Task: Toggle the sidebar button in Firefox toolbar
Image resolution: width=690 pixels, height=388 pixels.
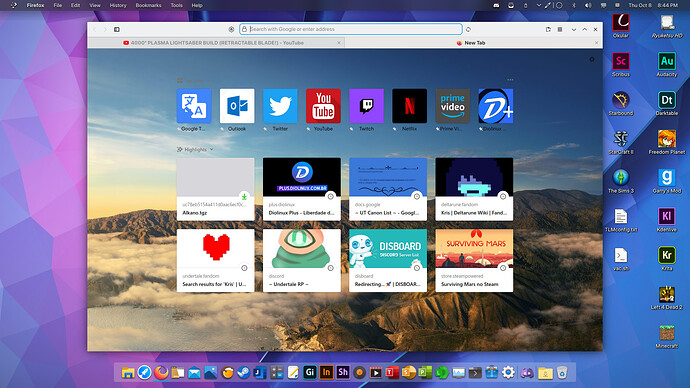Action: 117,29
